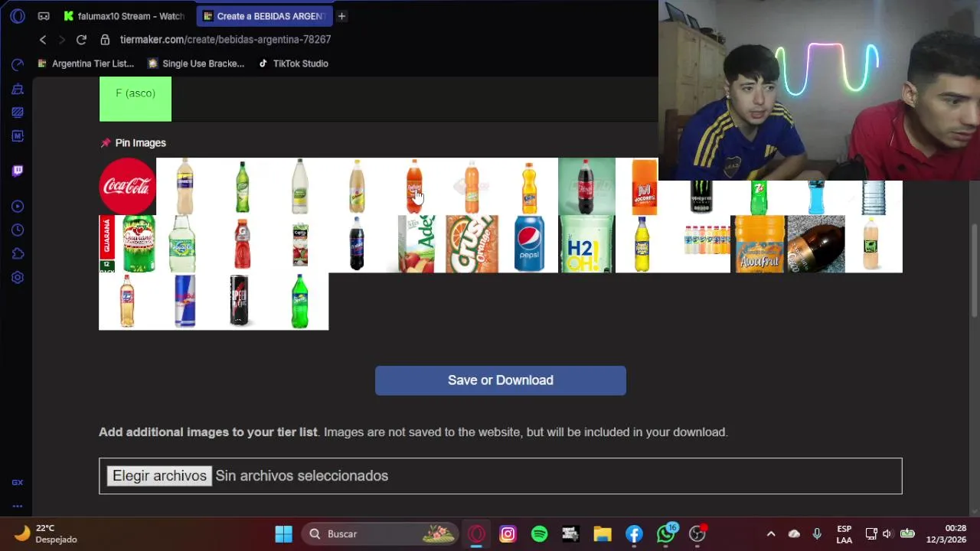
Task: Select the Awafrut orange image
Action: (759, 243)
